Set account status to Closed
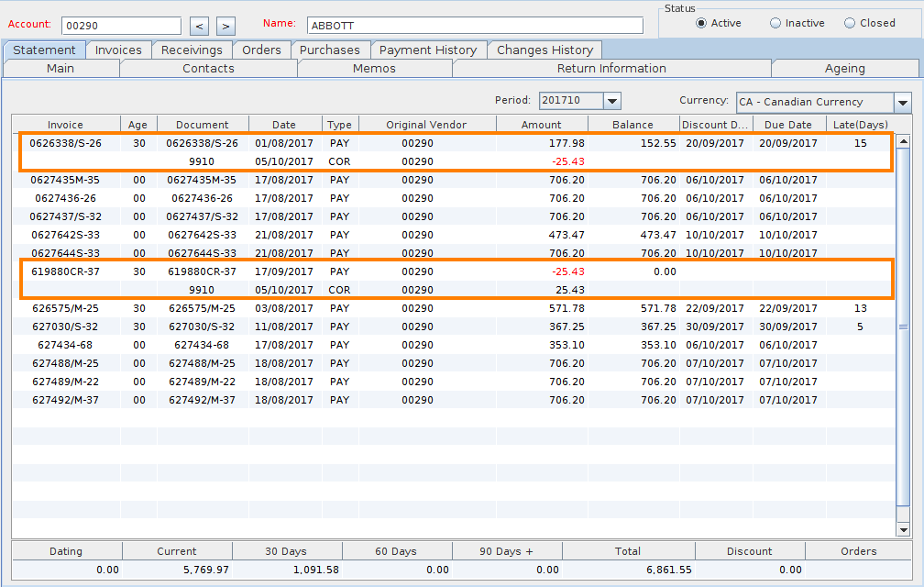This screenshot has height=587, width=924. 850,23
